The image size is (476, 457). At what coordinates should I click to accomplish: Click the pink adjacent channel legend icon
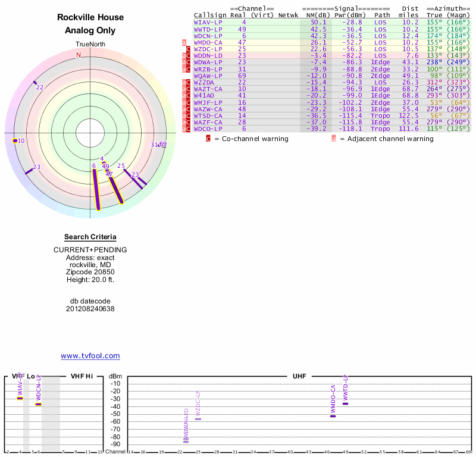pyautogui.click(x=334, y=139)
